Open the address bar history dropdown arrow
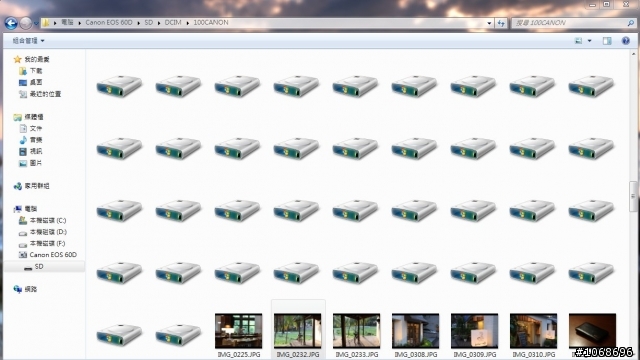This screenshot has width=640, height=360. 489,23
